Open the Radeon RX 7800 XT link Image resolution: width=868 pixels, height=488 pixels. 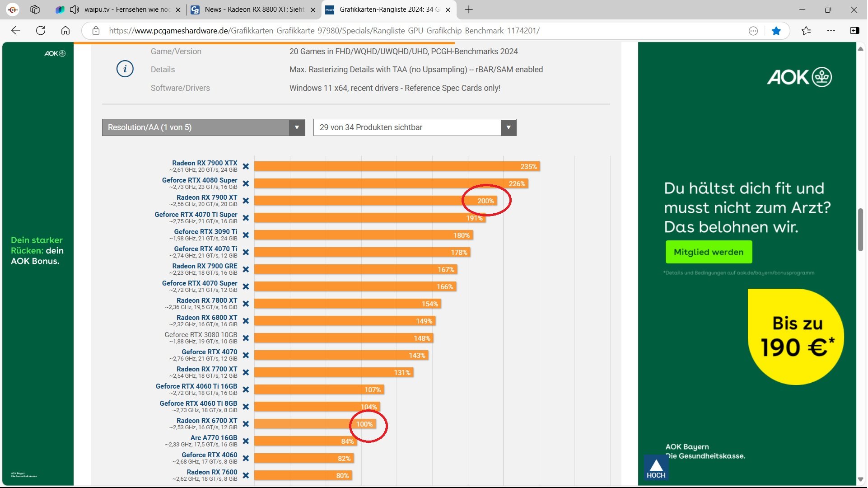coord(206,300)
